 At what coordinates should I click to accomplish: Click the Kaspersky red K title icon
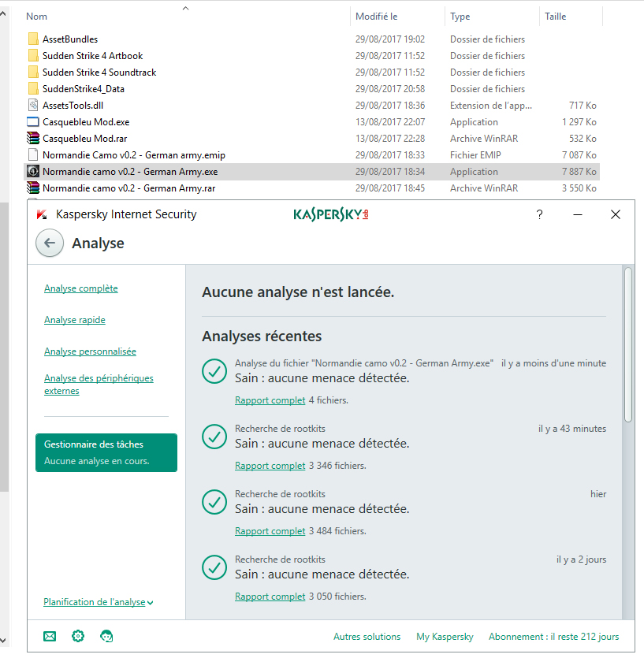tap(42, 214)
